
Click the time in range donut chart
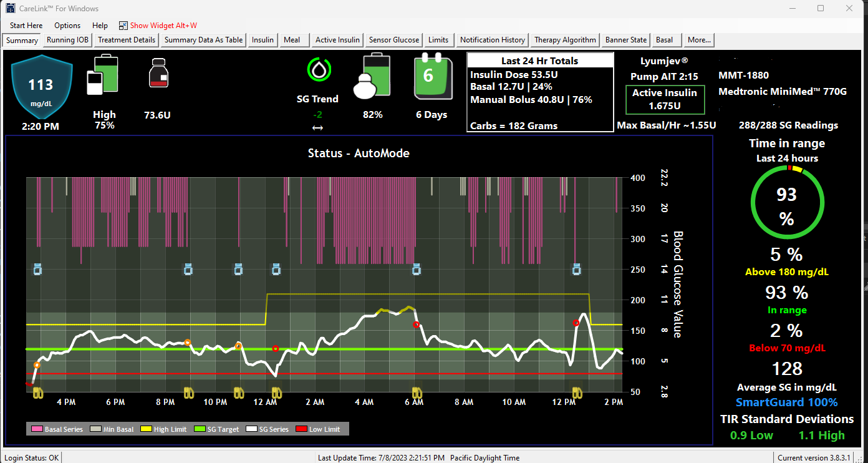[x=786, y=202]
